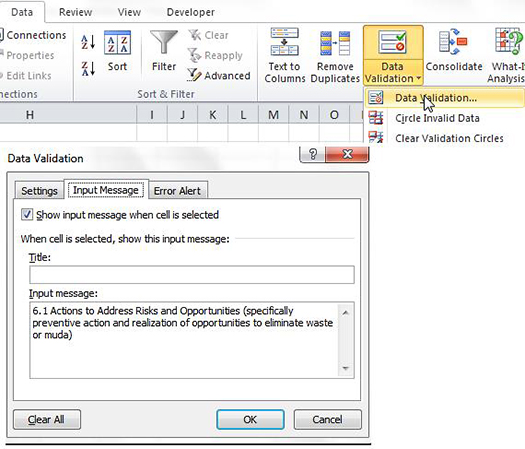Image resolution: width=525 pixels, height=449 pixels.
Task: Click the Consolidate icon
Action: point(453,42)
